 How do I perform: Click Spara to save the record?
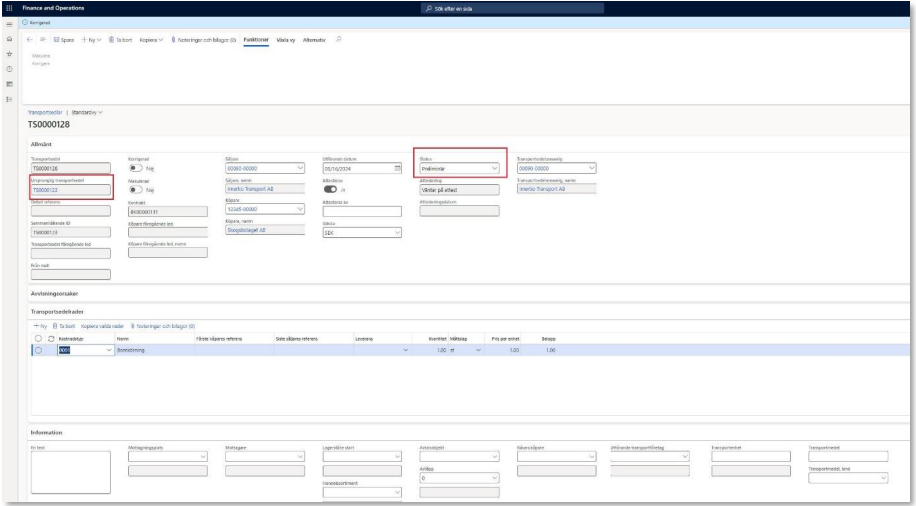click(x=64, y=38)
